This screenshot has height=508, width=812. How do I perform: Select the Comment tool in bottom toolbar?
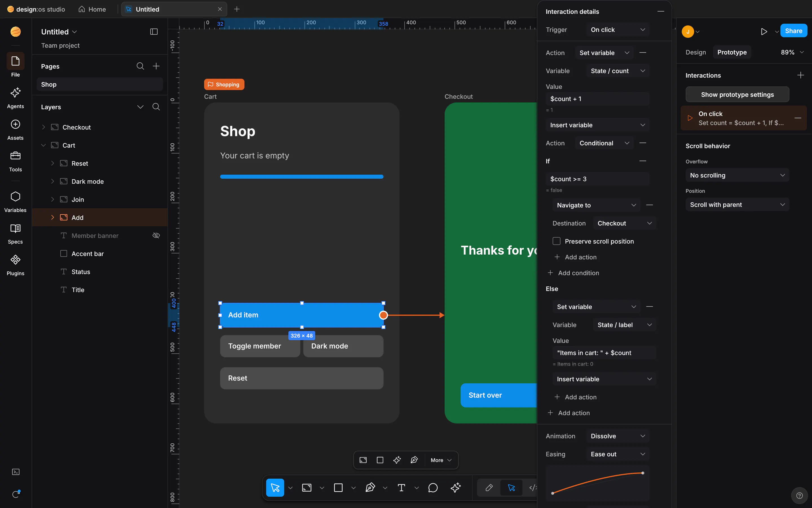(433, 487)
